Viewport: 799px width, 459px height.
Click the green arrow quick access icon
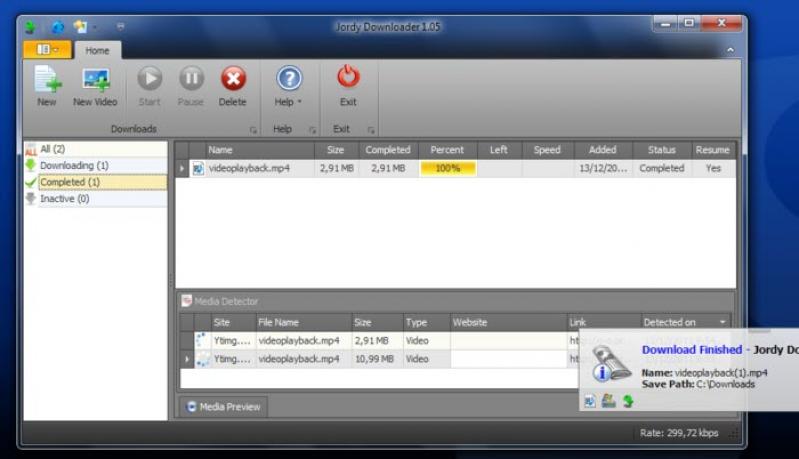31,26
